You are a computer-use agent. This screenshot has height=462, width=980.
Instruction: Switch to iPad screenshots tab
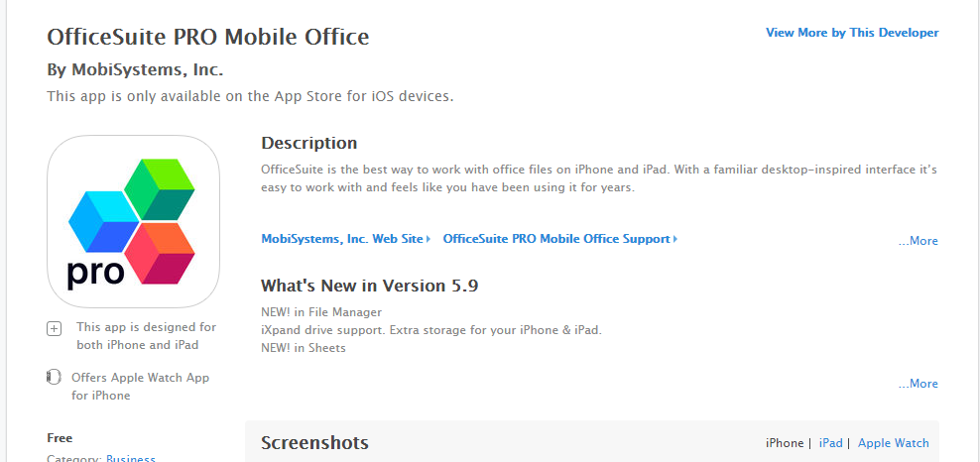point(830,442)
